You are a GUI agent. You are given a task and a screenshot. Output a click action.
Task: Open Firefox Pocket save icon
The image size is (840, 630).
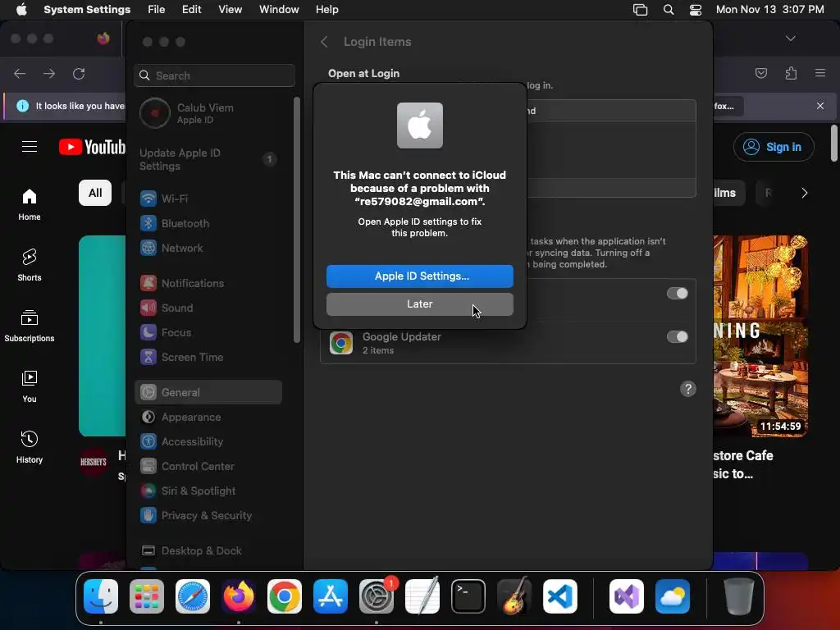[760, 73]
